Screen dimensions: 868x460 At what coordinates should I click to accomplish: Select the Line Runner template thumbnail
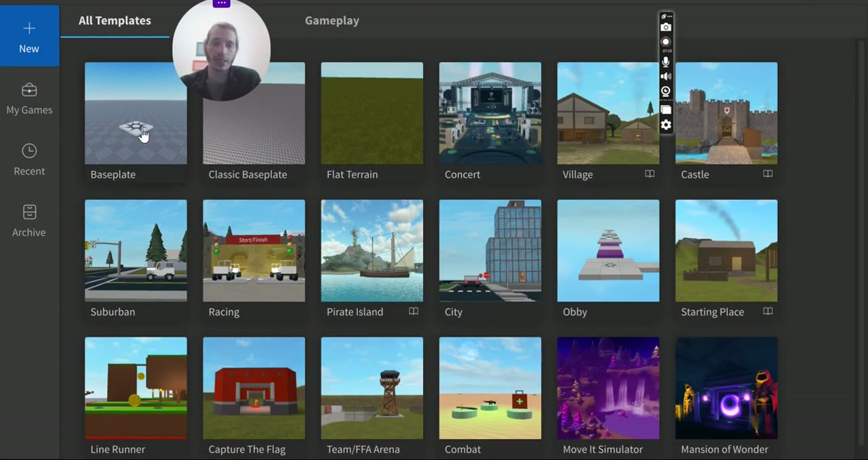click(x=136, y=388)
